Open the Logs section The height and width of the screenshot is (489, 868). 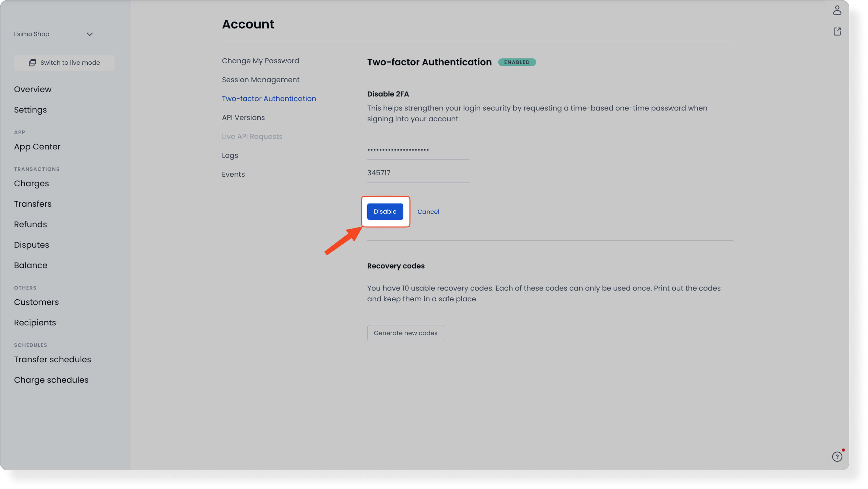230,155
